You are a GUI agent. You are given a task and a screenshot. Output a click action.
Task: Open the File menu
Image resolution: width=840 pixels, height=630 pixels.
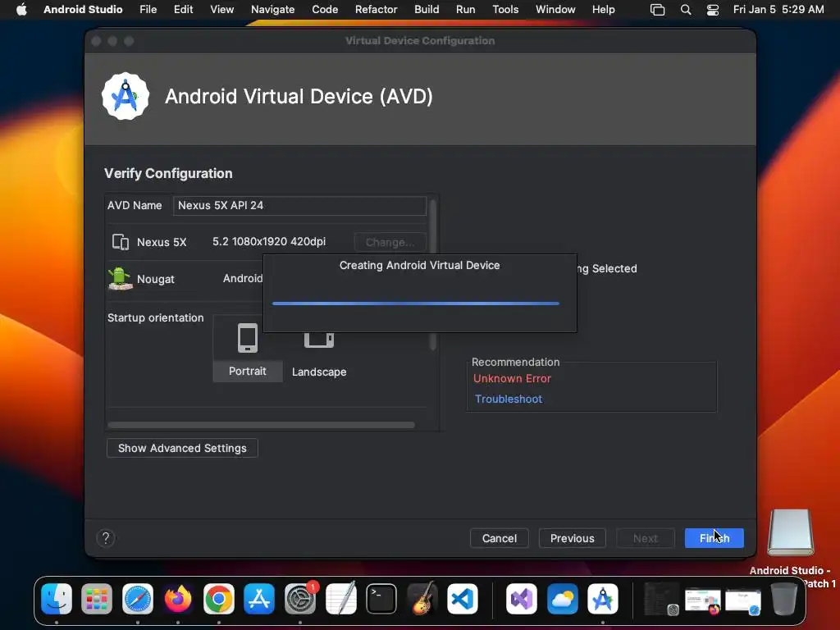click(148, 9)
